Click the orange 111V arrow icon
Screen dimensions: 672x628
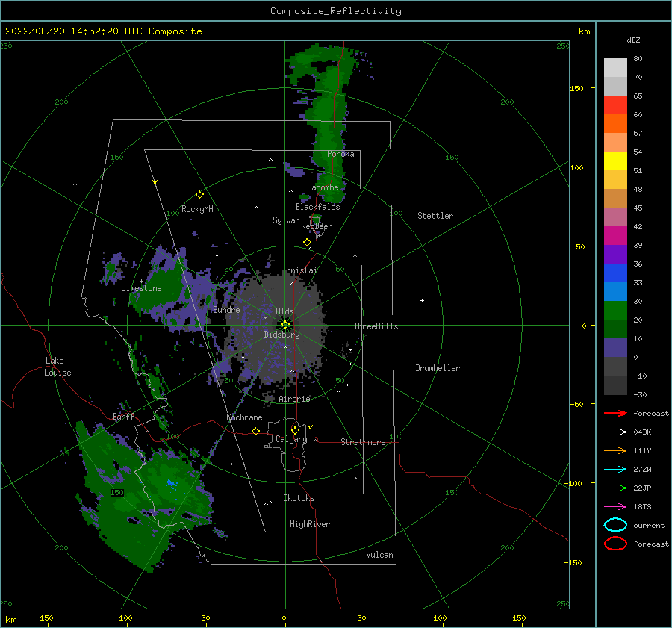[615, 450]
